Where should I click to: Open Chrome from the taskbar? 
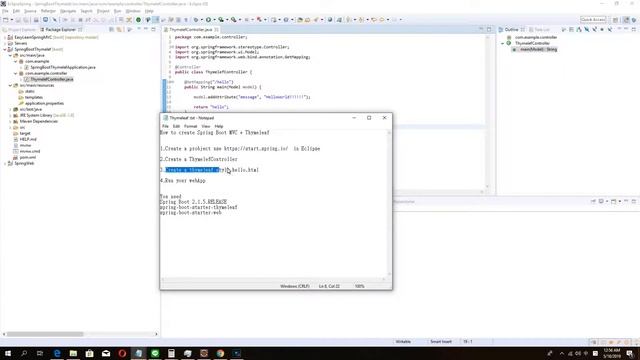point(220,353)
